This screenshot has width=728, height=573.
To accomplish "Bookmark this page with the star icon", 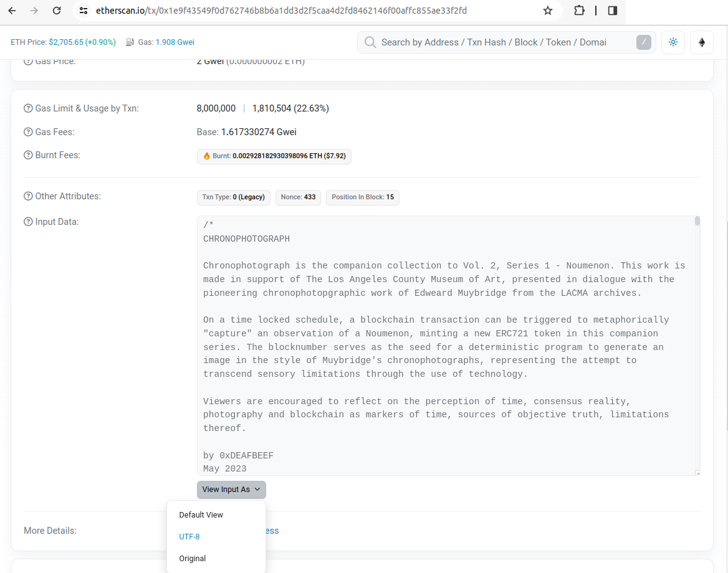I will click(x=548, y=10).
